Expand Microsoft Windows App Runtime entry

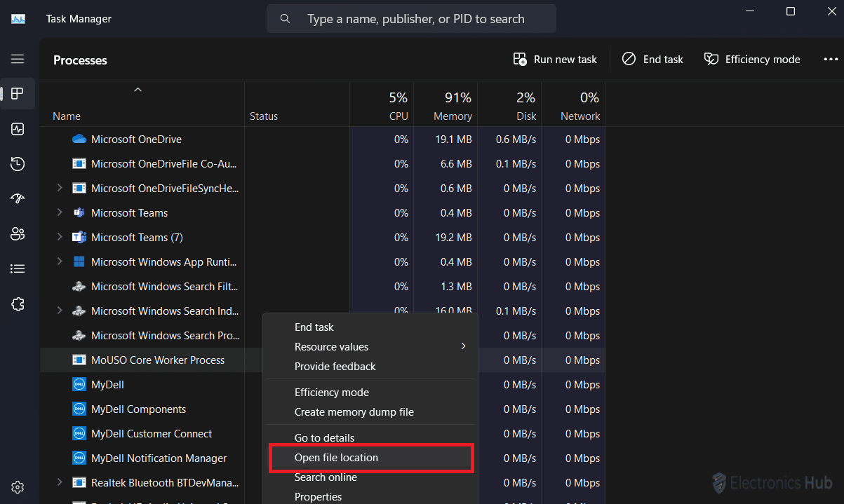pos(60,262)
